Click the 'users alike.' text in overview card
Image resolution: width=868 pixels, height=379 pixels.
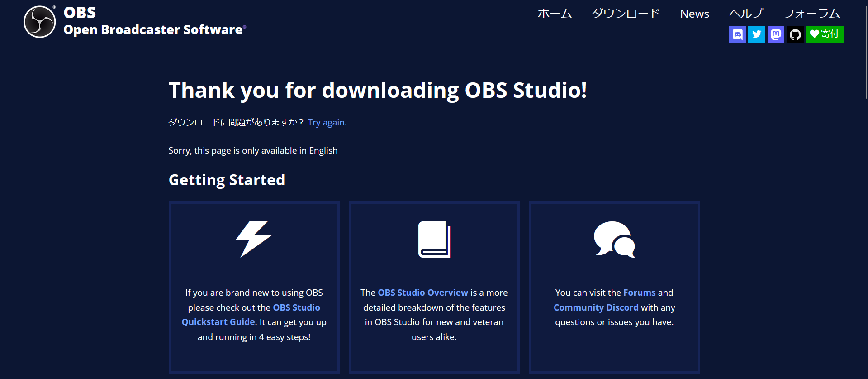tap(434, 337)
